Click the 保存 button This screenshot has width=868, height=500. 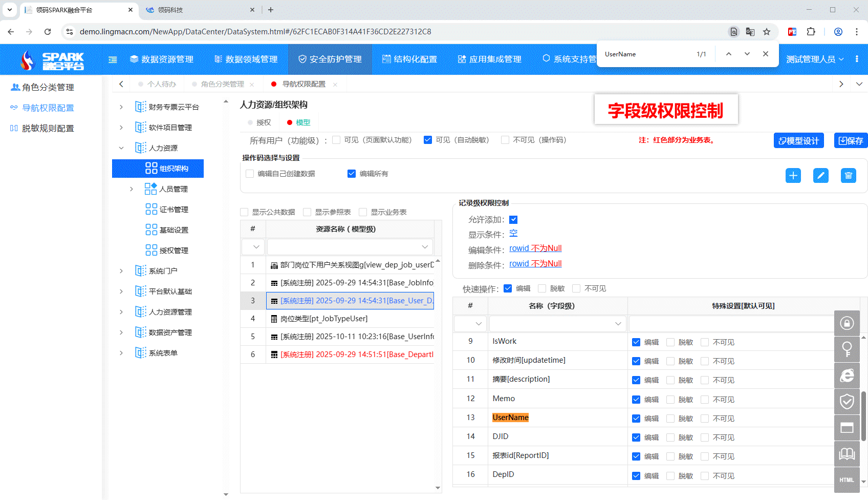(851, 140)
